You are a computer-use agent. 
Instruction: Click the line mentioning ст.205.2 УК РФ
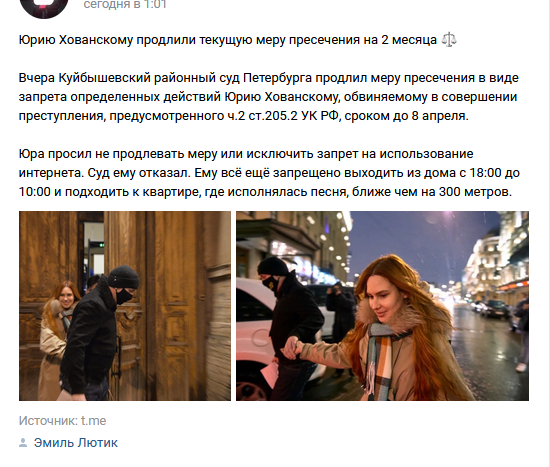pos(243,116)
